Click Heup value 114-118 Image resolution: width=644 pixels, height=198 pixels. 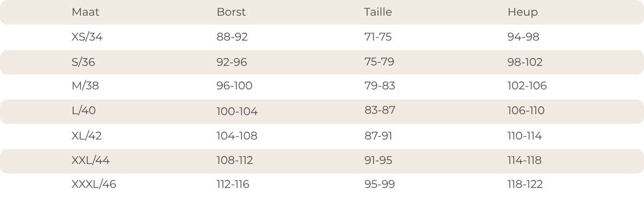pos(524,160)
